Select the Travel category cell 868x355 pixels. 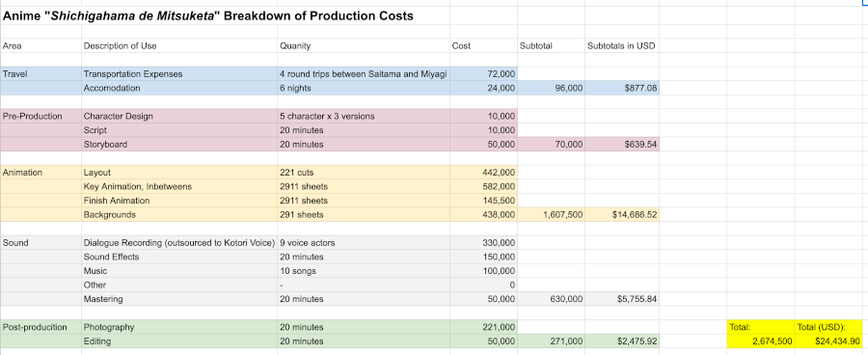(41, 73)
